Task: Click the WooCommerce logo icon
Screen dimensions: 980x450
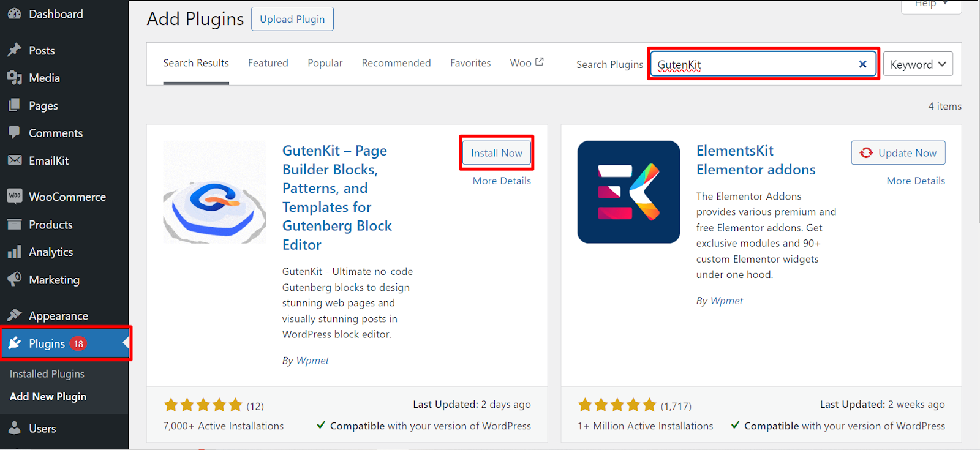Action: click(x=15, y=196)
